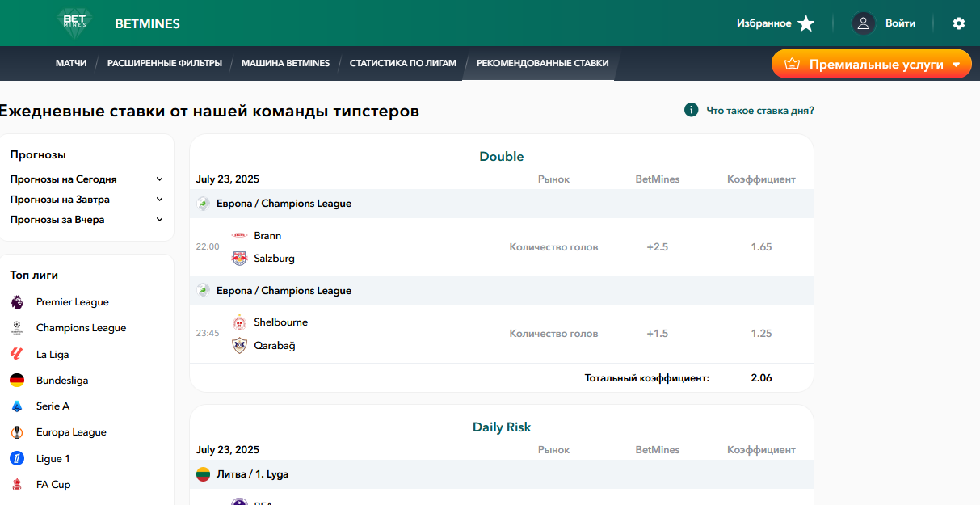The image size is (980, 505).
Task: Click the Qarabağ team name
Action: [x=275, y=346]
